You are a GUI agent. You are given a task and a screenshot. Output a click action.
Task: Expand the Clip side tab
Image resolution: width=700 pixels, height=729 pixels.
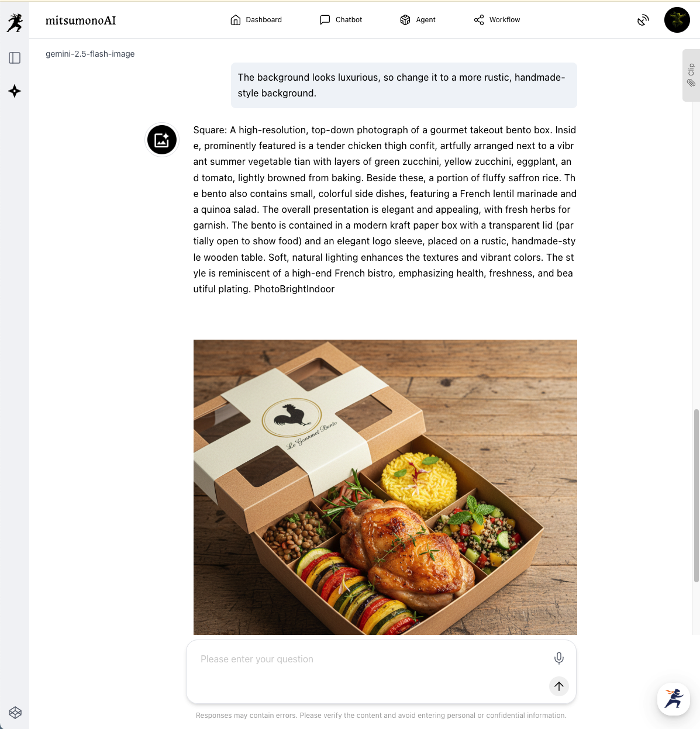coord(691,75)
